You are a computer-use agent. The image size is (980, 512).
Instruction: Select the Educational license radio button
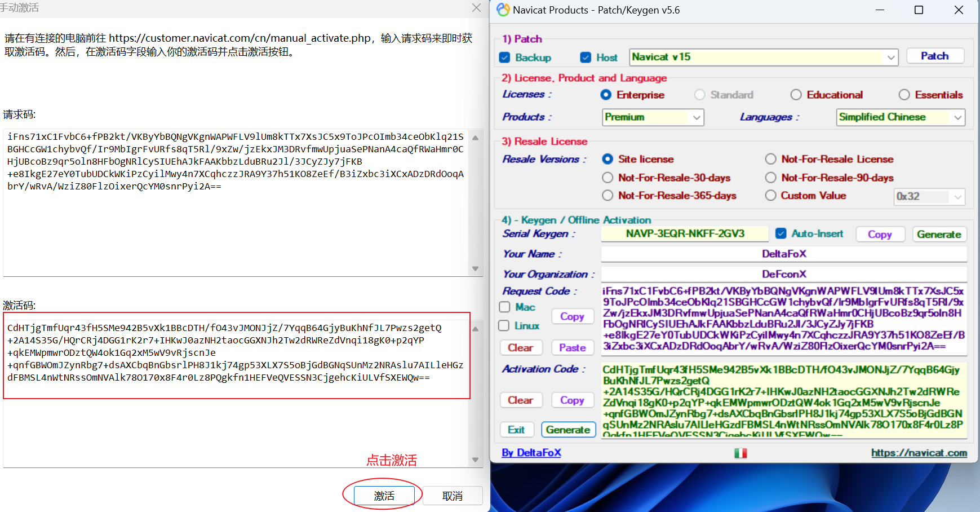click(x=796, y=95)
